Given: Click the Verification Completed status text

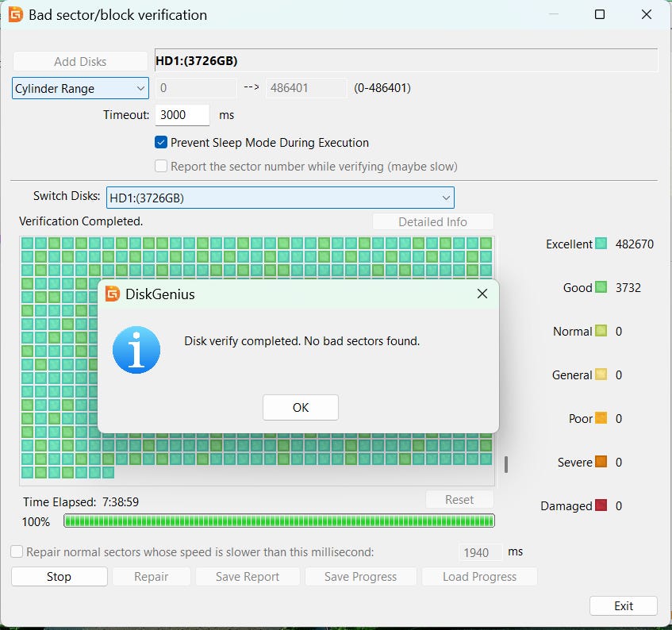Looking at the screenshot, I should [x=81, y=221].
